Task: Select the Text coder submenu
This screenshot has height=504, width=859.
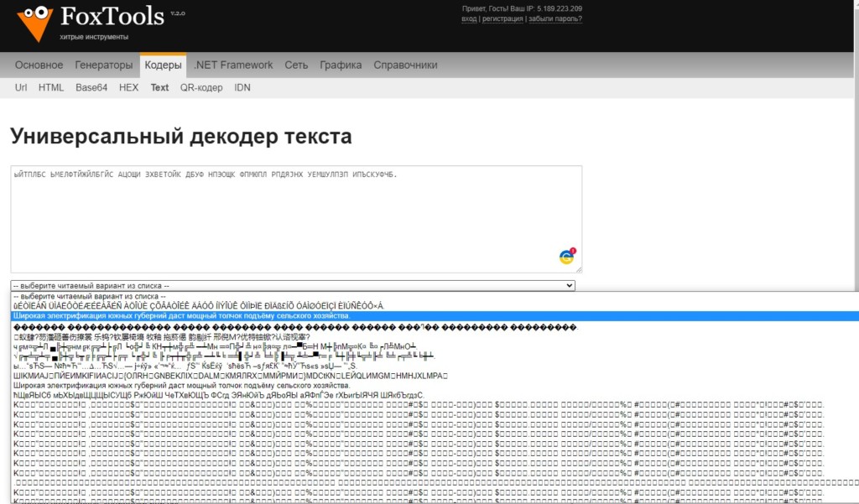Action: (159, 88)
